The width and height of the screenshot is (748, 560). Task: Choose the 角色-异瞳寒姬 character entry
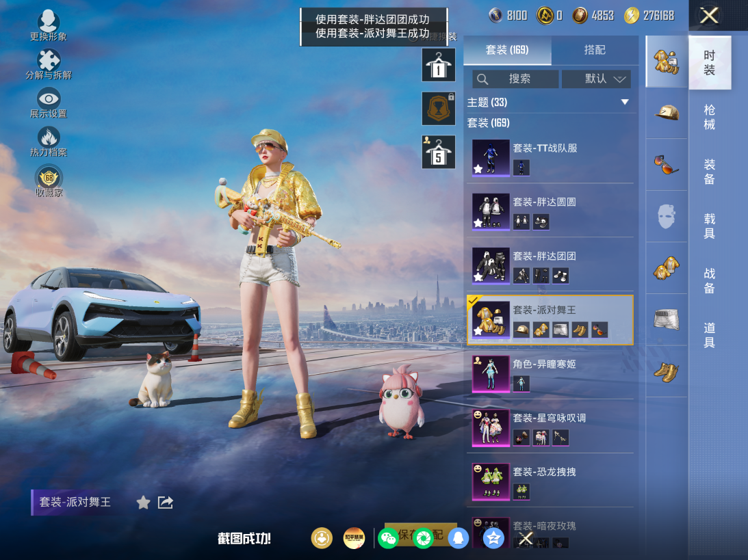(550, 373)
